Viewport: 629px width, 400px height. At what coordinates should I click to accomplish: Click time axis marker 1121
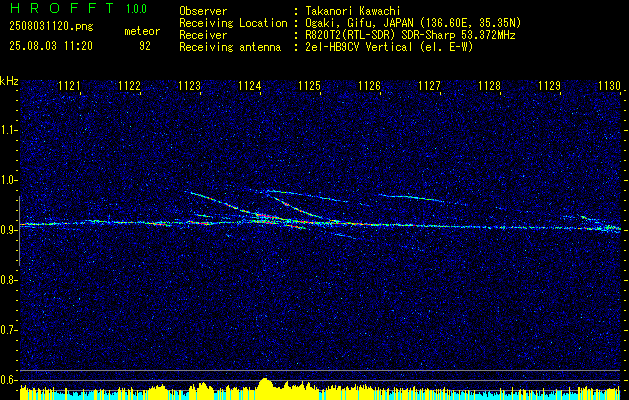69,86
